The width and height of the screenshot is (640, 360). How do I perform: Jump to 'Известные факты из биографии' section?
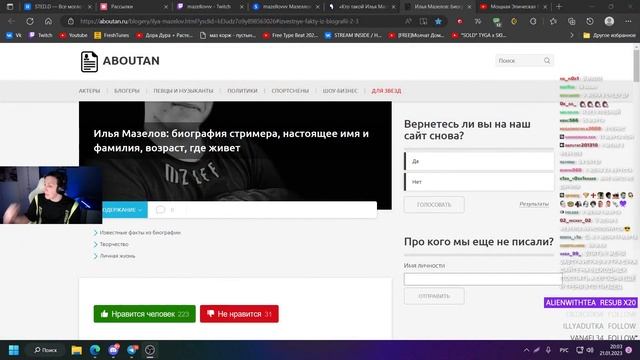140,233
